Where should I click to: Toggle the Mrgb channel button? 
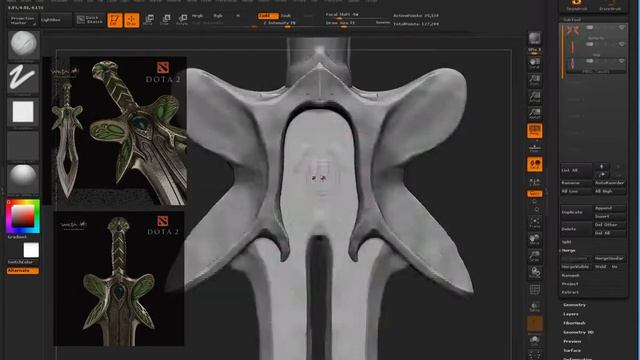coord(198,16)
